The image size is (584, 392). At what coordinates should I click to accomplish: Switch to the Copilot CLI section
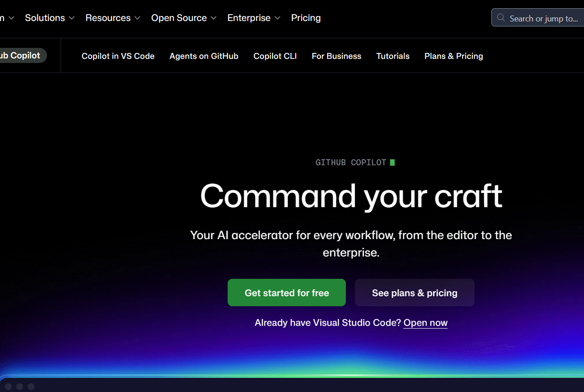point(275,56)
